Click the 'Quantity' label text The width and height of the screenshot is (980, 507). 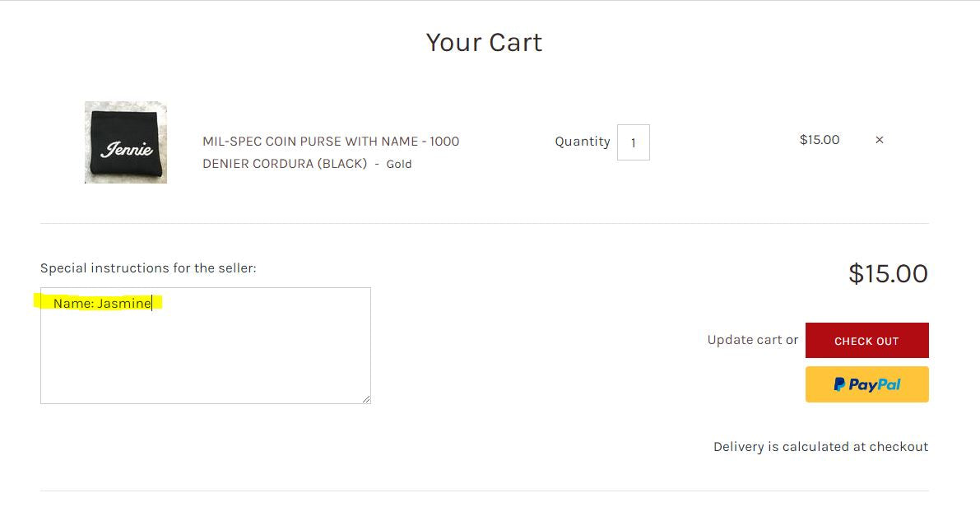[x=582, y=142]
